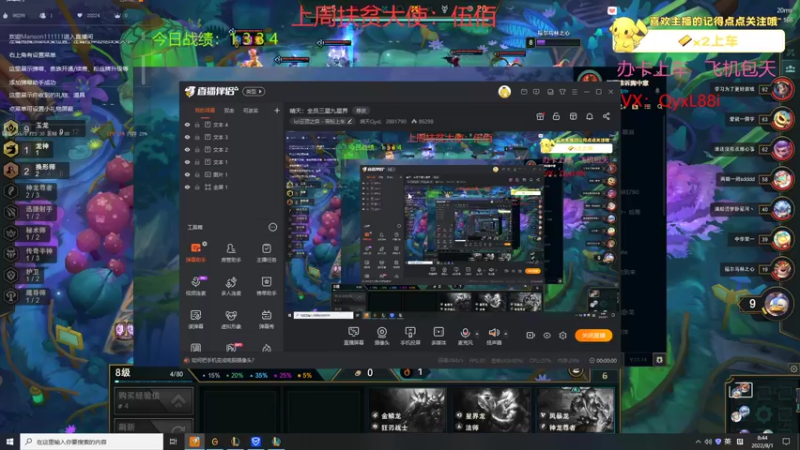
Task: Toggle visibility eye for 全屏 1 layer
Action: [187, 187]
